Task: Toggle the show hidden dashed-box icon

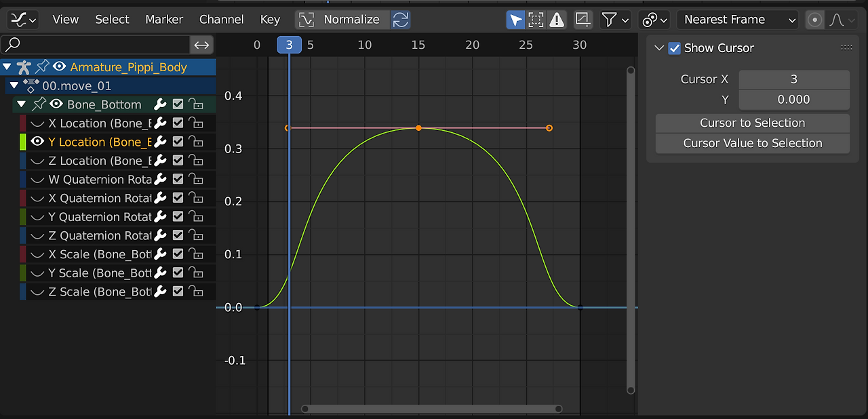Action: pos(536,20)
